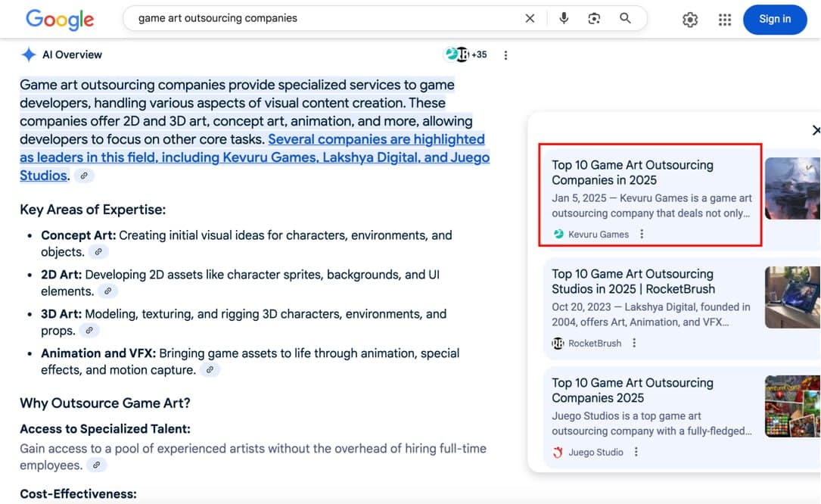Click the 'RocketBrush' source name

pyautogui.click(x=595, y=343)
